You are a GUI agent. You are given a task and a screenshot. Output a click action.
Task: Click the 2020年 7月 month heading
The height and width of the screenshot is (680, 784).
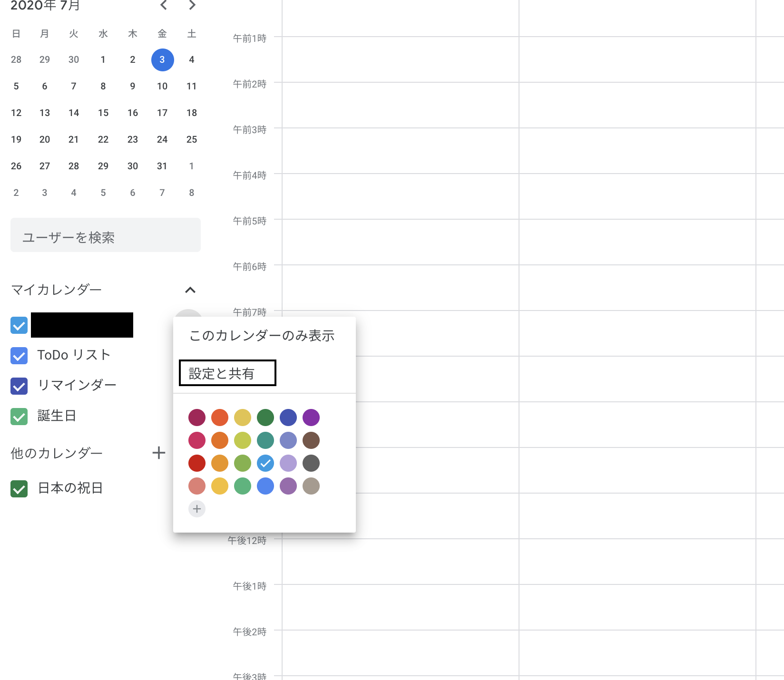[x=45, y=5]
